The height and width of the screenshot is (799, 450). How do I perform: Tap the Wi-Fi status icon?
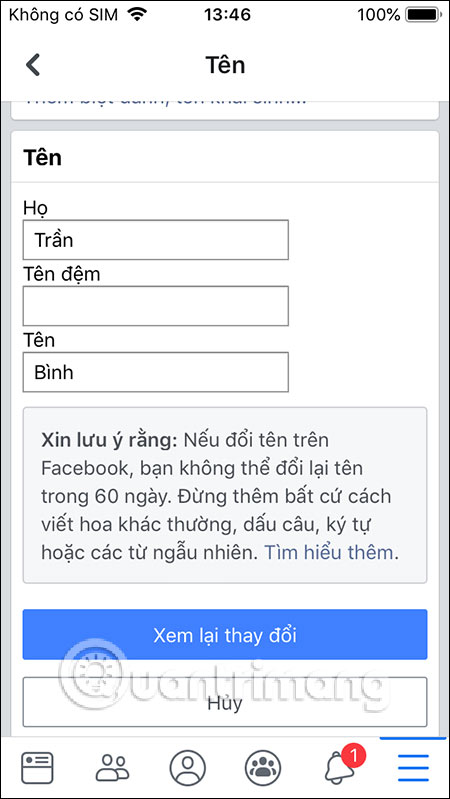pos(137,15)
